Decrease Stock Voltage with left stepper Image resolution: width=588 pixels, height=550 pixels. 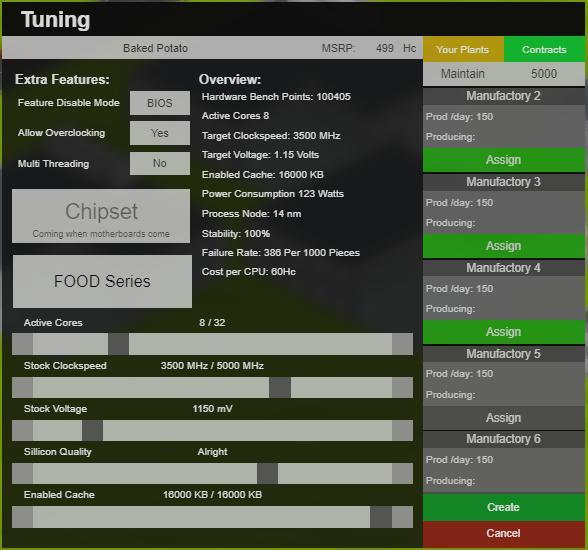point(22,430)
